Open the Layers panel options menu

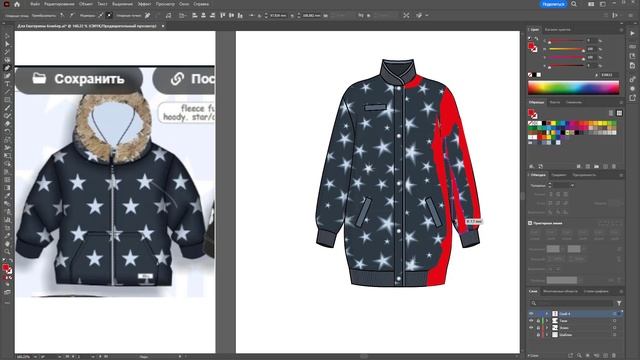click(621, 291)
